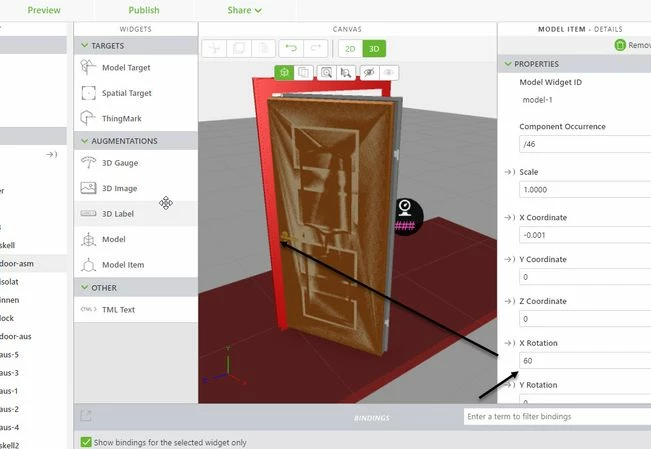Image resolution: width=651 pixels, height=449 pixels.
Task: Click the Model Widget ID value model-1
Action: coord(537,100)
